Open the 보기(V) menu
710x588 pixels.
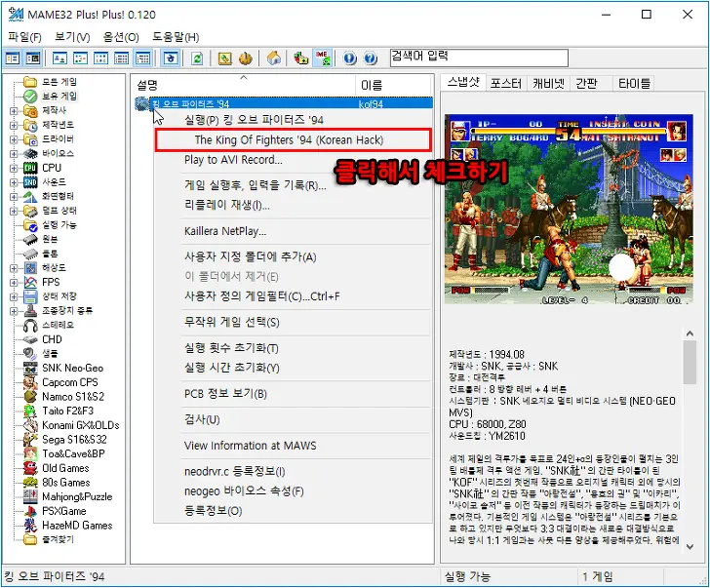(72, 37)
